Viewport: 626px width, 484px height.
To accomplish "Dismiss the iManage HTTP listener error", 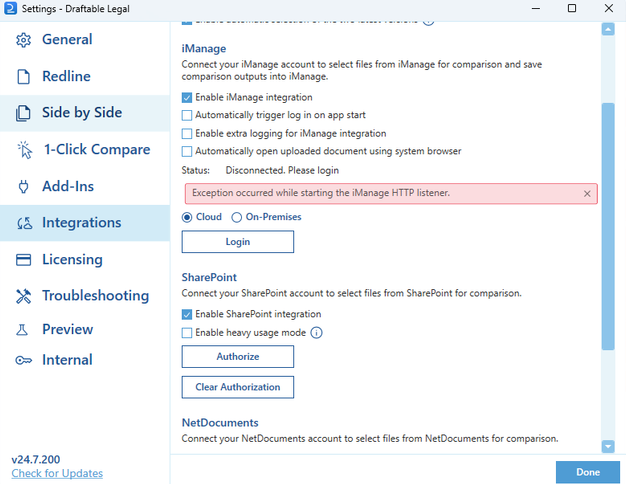I will coord(587,194).
